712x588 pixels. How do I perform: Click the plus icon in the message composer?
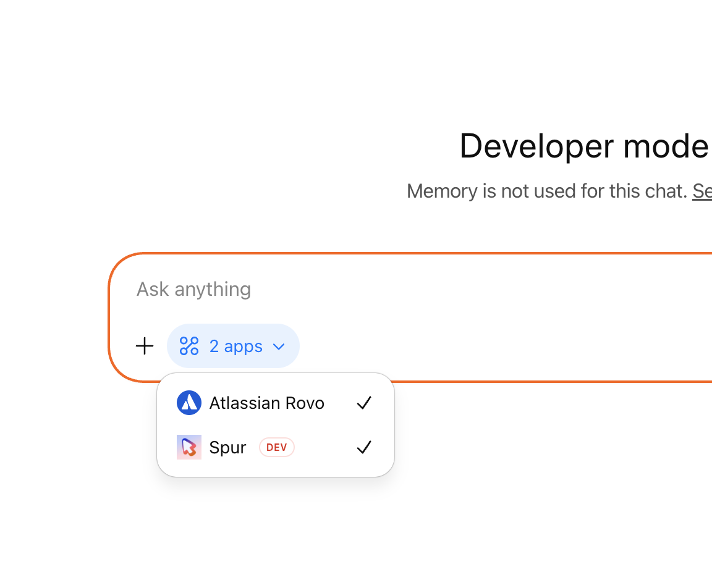(144, 346)
